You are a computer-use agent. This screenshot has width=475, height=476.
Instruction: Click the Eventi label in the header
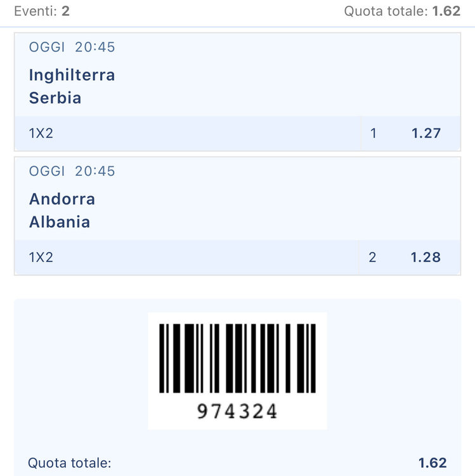pos(34,11)
